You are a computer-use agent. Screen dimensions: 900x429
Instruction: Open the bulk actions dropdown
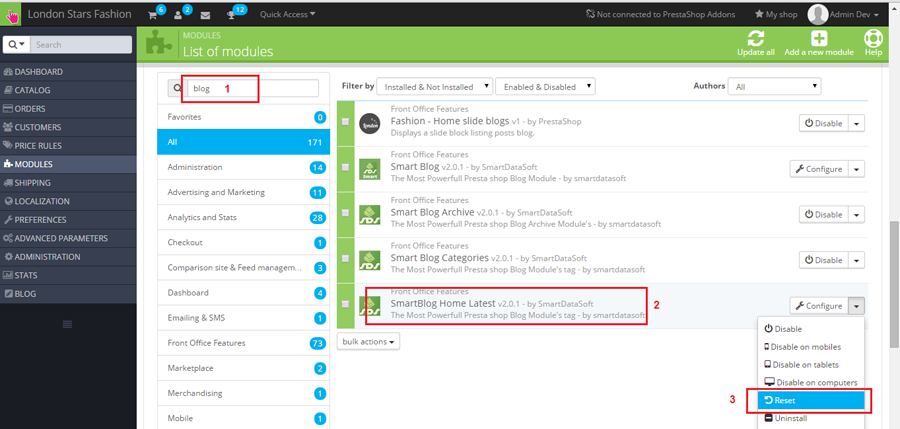tap(368, 341)
